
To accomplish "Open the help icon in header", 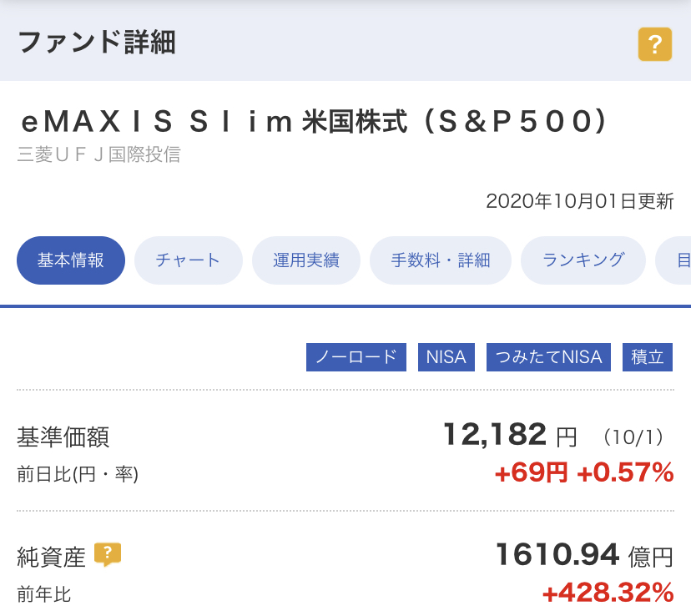I will click(655, 44).
